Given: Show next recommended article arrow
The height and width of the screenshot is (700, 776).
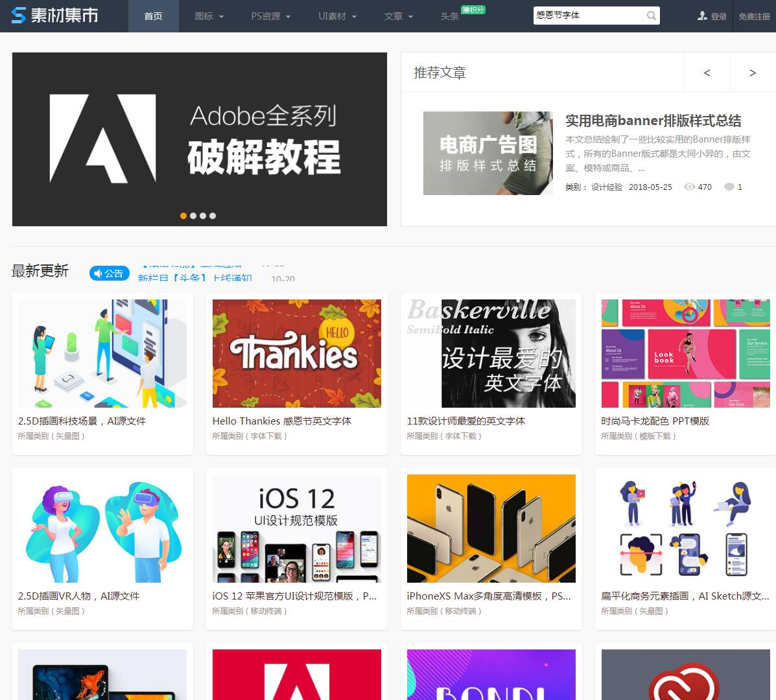Looking at the screenshot, I should pos(753,73).
